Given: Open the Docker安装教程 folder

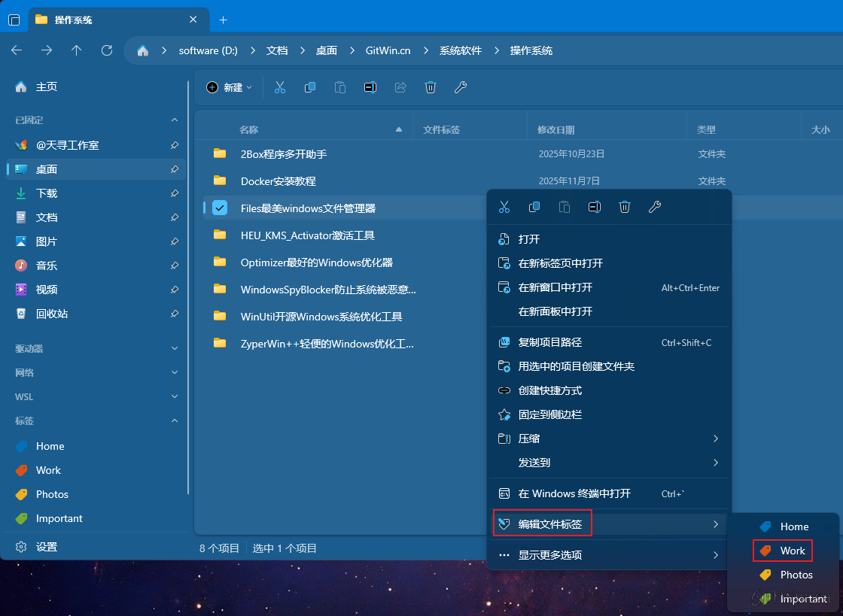Looking at the screenshot, I should coord(278,181).
